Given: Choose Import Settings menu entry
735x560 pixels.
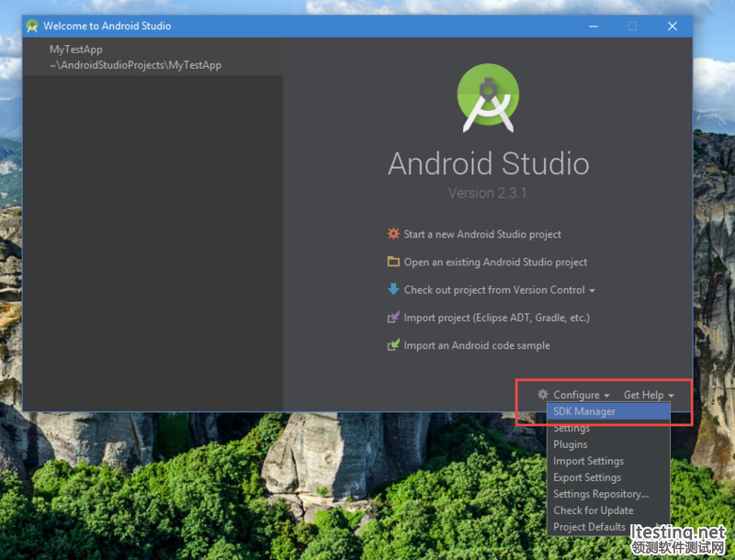Looking at the screenshot, I should pos(608,461).
